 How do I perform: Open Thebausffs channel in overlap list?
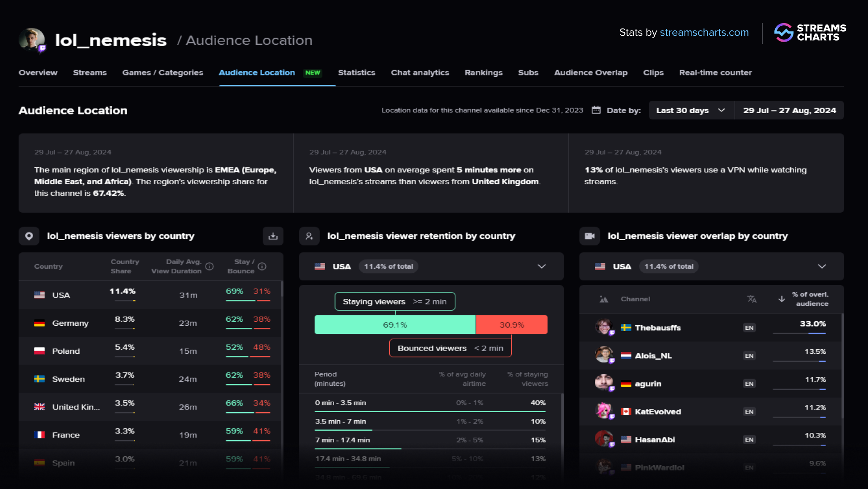(658, 328)
